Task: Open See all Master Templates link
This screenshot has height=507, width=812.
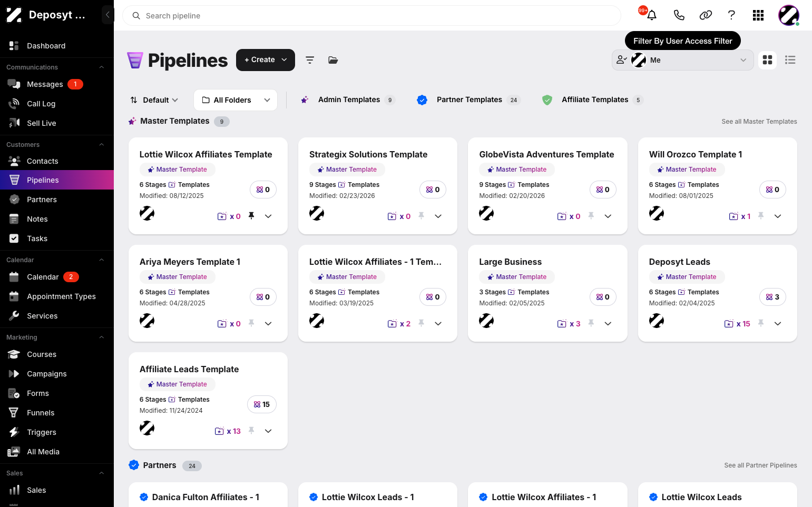Action: (x=759, y=122)
